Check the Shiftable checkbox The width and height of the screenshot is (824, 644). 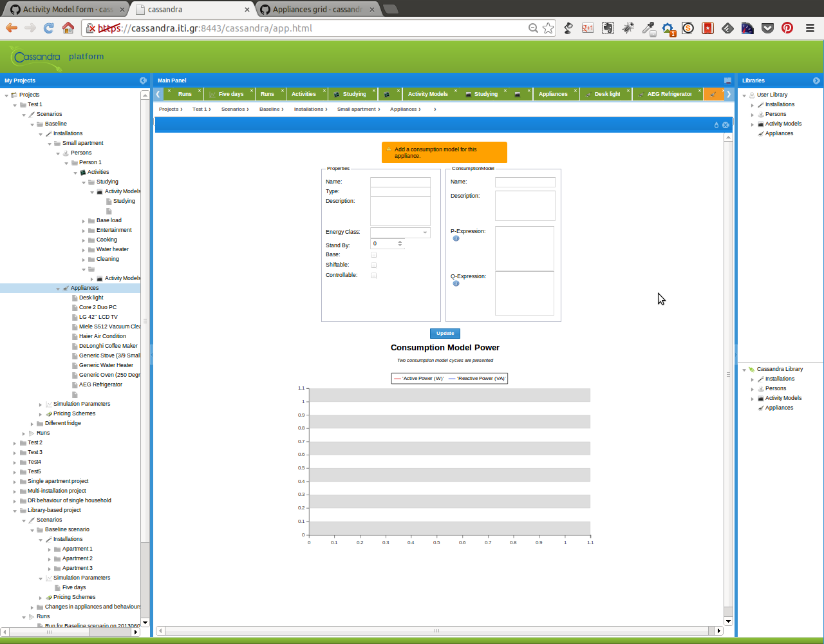(373, 265)
